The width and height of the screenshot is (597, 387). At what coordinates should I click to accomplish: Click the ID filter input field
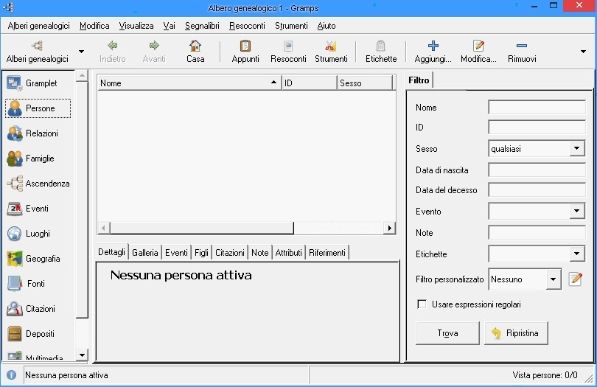point(536,127)
